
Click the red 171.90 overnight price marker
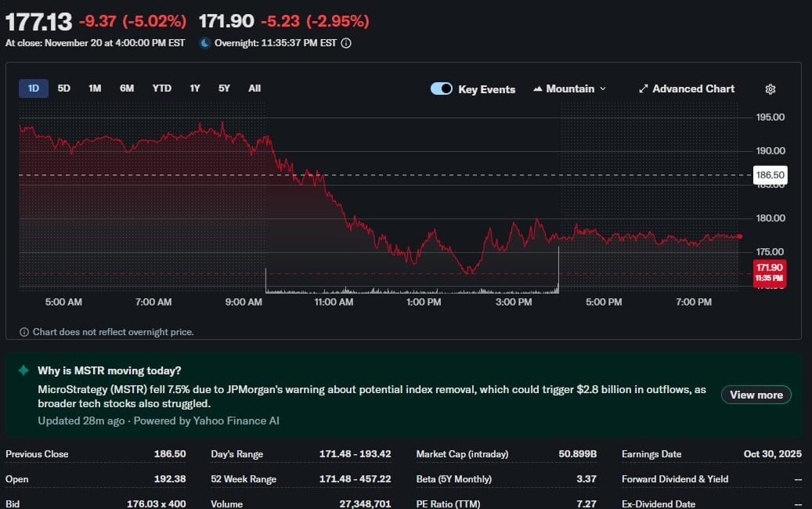click(x=768, y=273)
